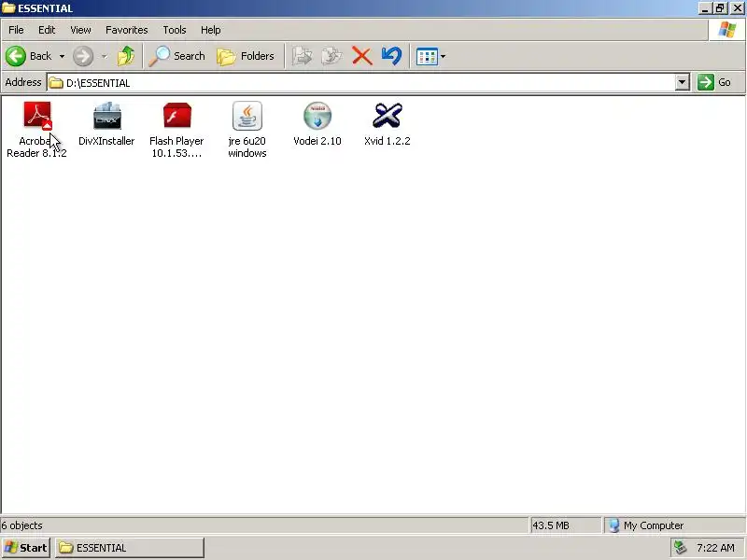The width and height of the screenshot is (747, 560).
Task: Click the Move To toolbar icon
Action: tap(302, 56)
